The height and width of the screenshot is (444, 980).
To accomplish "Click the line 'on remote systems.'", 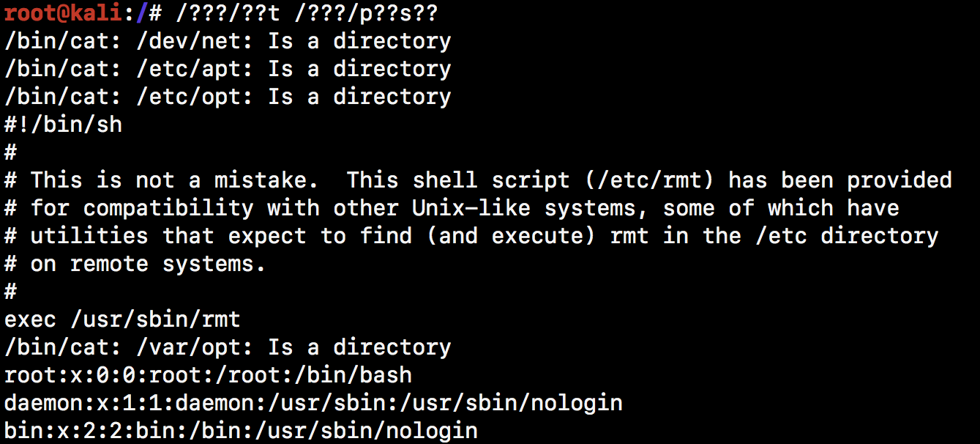I will pos(148,264).
